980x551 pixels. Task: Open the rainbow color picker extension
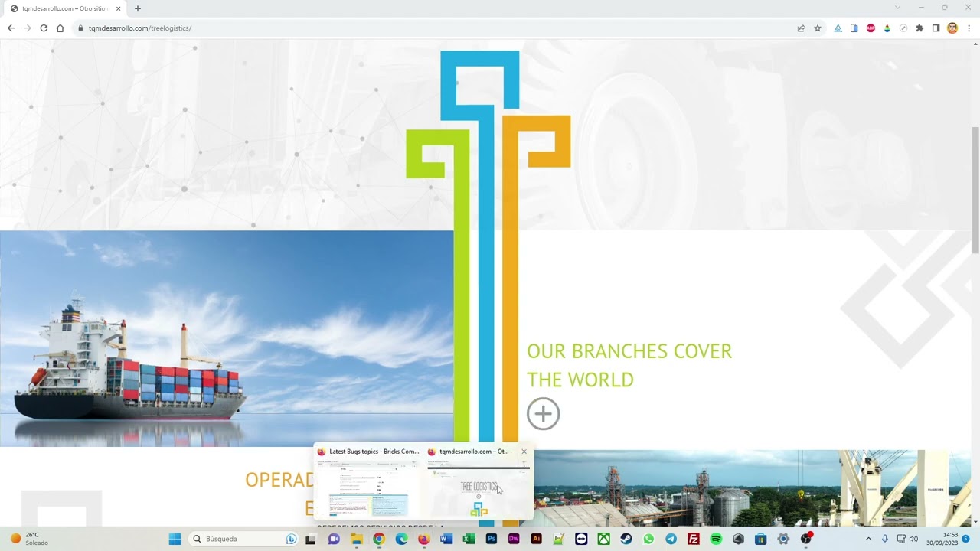pos(887,28)
